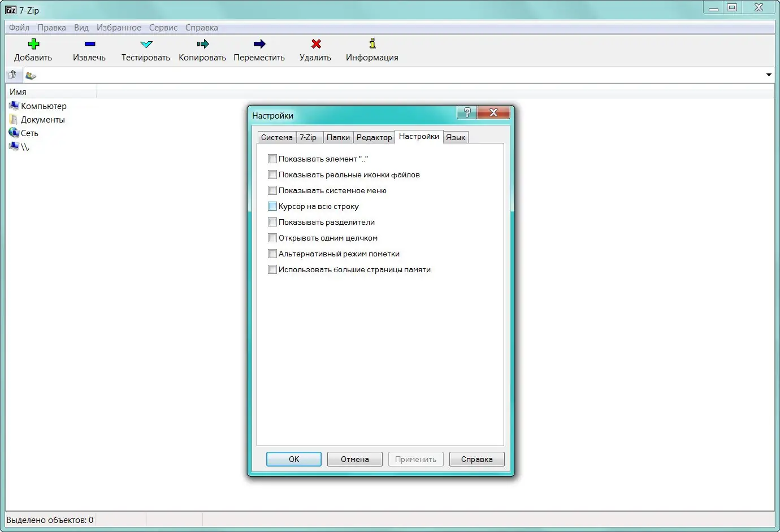Enable Использовать большие страницы памяти
780x532 pixels.
[272, 269]
